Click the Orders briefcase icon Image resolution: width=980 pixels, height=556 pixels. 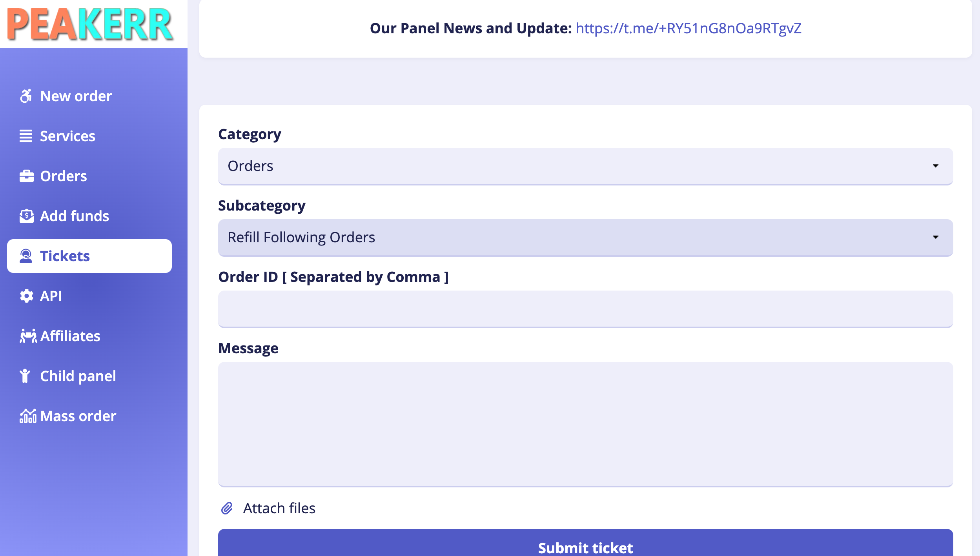coord(26,176)
